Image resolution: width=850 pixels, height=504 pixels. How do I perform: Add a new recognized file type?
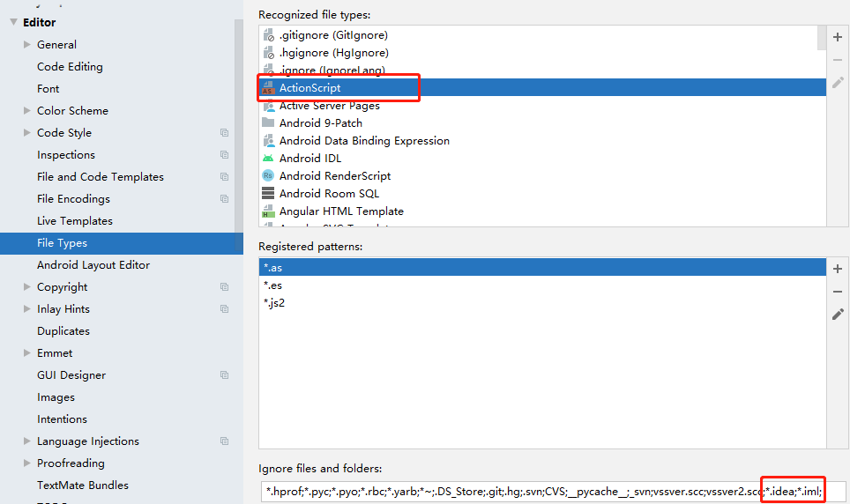click(x=838, y=37)
